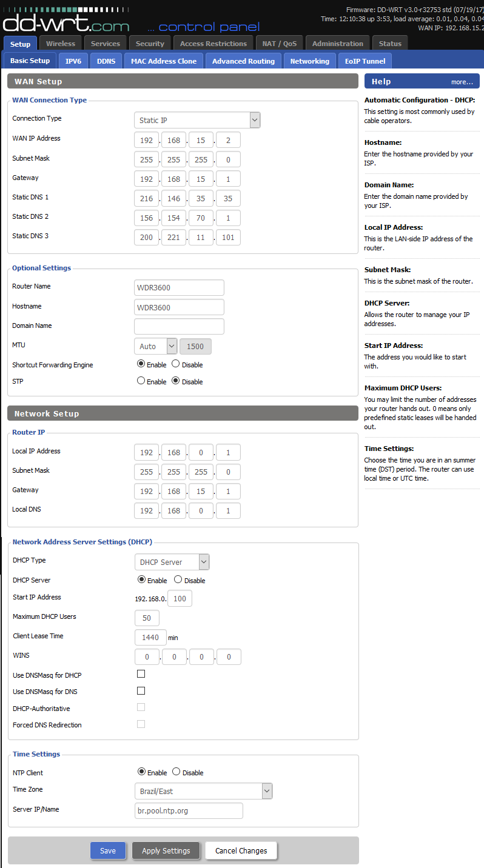Click the Hostname input field
The image size is (484, 868).
tap(179, 307)
